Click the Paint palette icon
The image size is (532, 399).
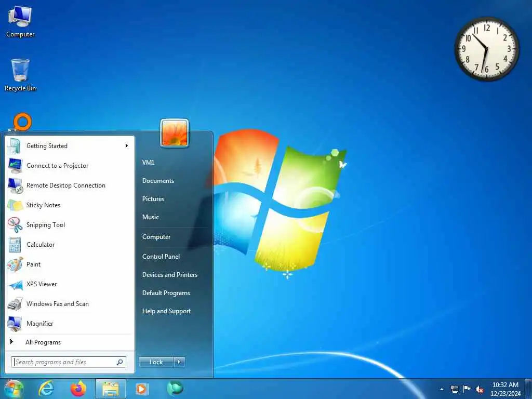click(15, 264)
